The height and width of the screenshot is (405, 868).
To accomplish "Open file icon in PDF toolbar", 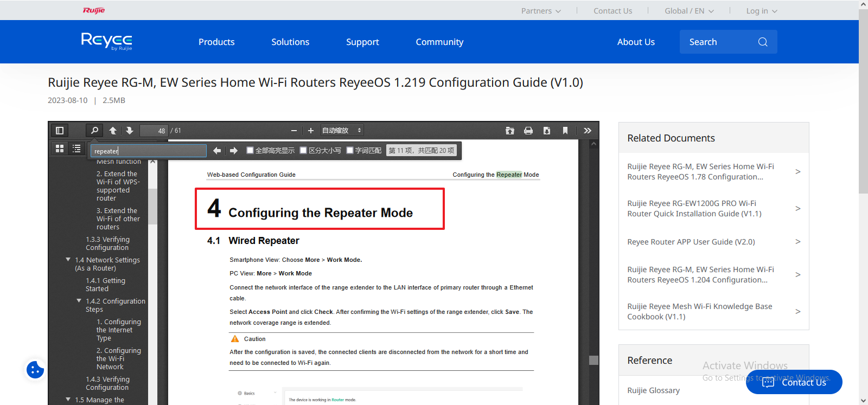I will (510, 131).
